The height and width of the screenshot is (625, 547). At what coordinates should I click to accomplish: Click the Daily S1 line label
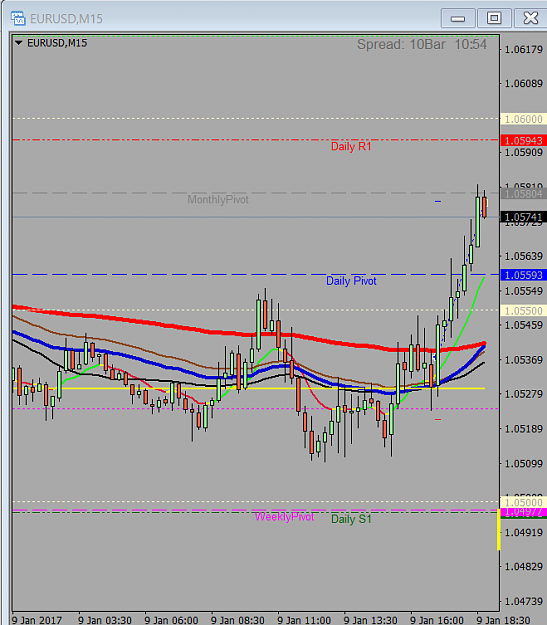click(351, 519)
